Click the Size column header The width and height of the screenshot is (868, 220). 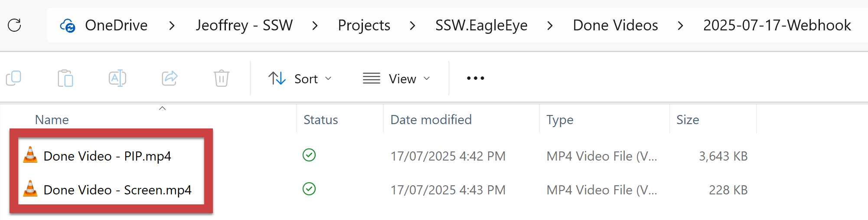click(688, 120)
